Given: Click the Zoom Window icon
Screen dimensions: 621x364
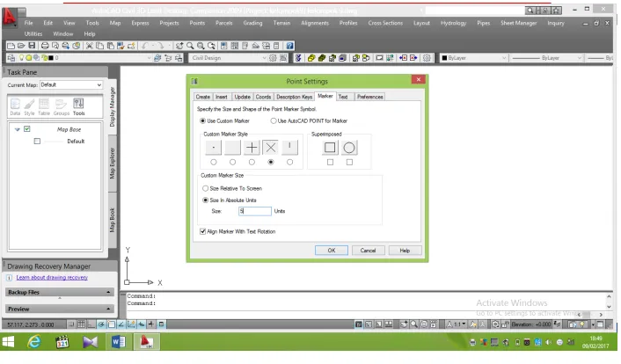Looking at the screenshot, I should coord(201,46).
